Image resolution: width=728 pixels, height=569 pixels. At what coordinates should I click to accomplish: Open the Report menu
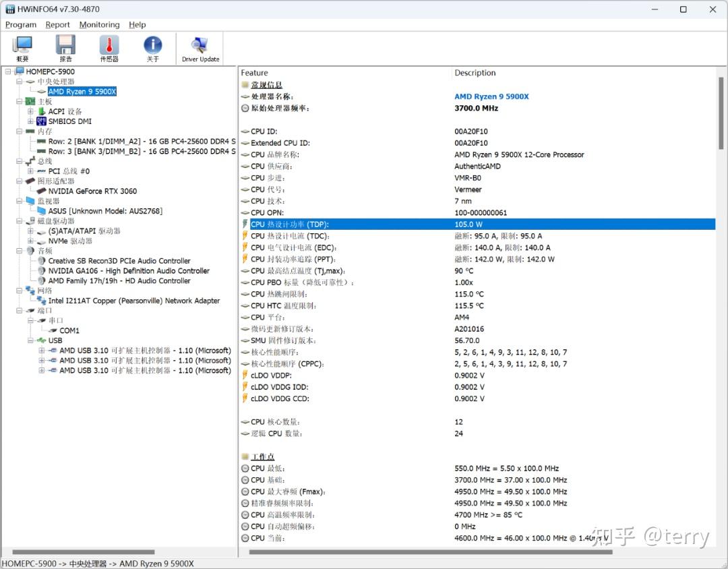[x=57, y=25]
